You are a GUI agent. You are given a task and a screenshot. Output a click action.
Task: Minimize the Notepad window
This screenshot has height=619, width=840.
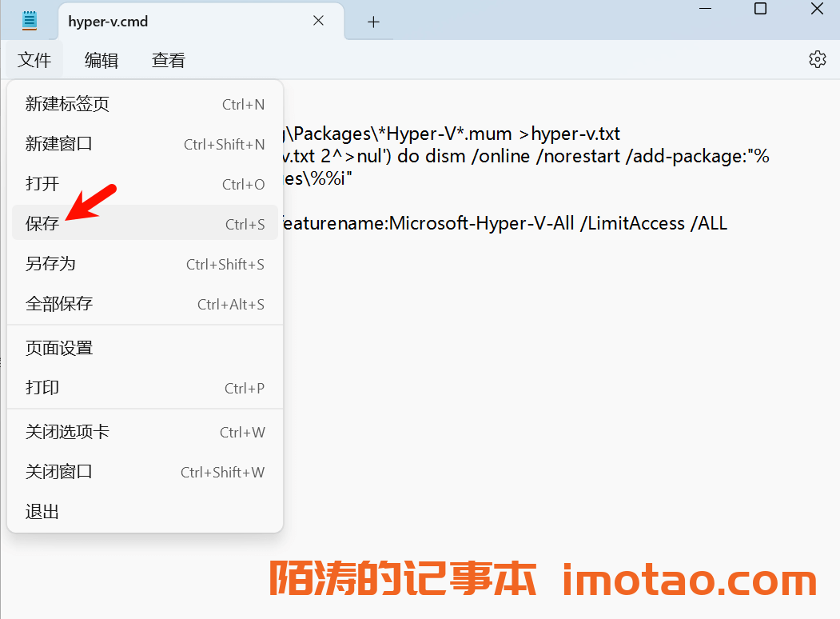coord(705,9)
